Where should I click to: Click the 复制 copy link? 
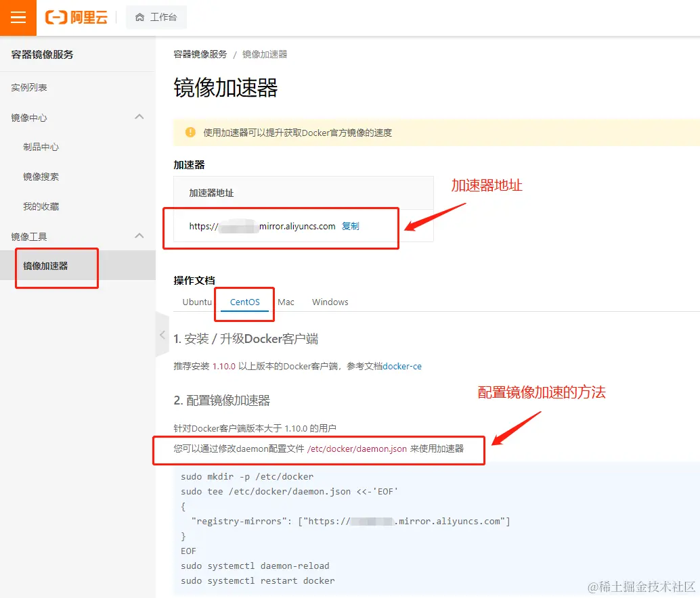(x=351, y=226)
